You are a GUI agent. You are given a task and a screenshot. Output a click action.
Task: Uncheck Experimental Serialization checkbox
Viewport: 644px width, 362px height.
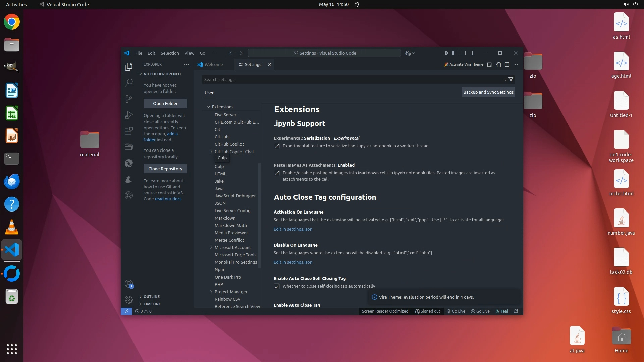[277, 146]
